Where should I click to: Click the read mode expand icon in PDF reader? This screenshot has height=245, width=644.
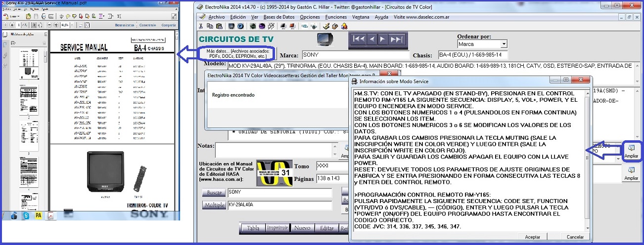174,16
